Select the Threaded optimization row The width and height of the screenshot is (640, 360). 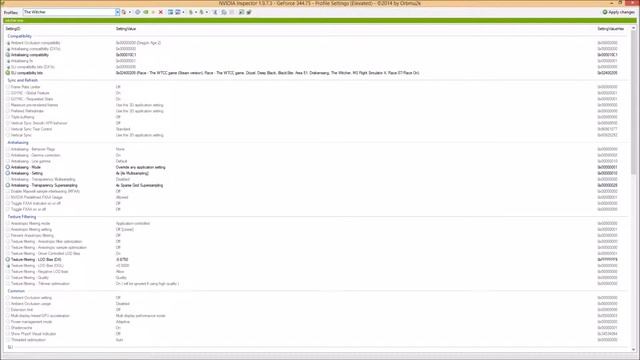316,340
